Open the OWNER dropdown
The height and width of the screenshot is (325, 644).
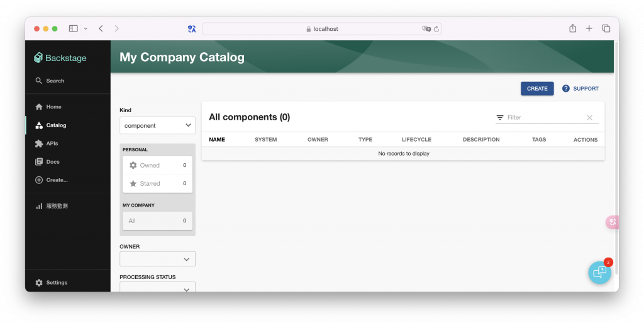point(157,259)
